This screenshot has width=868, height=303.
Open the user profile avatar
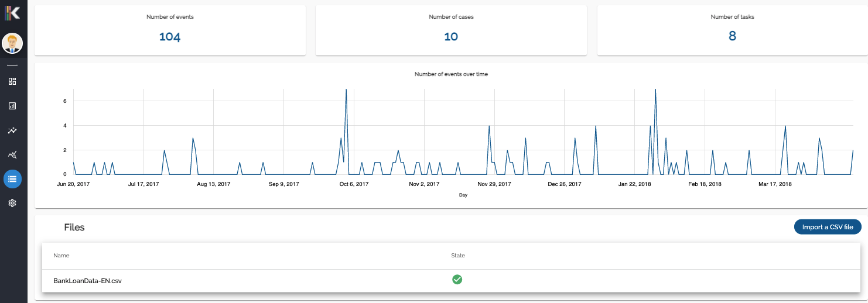(12, 43)
